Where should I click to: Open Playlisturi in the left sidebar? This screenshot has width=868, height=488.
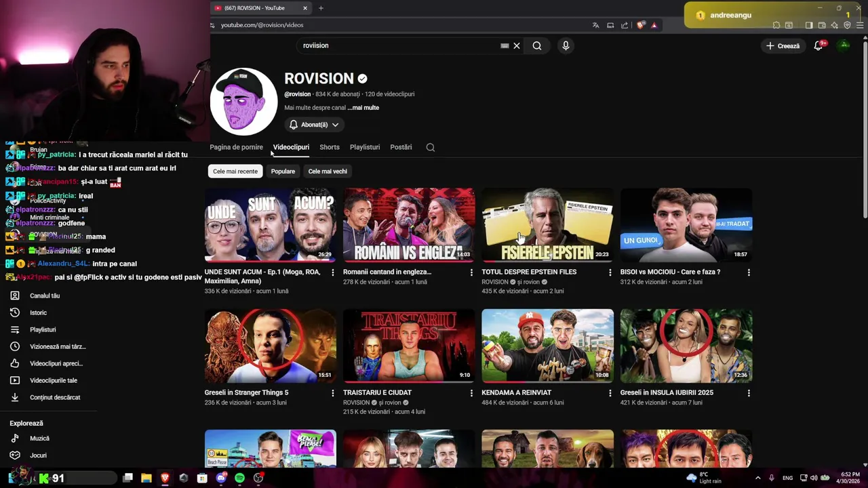(x=43, y=330)
